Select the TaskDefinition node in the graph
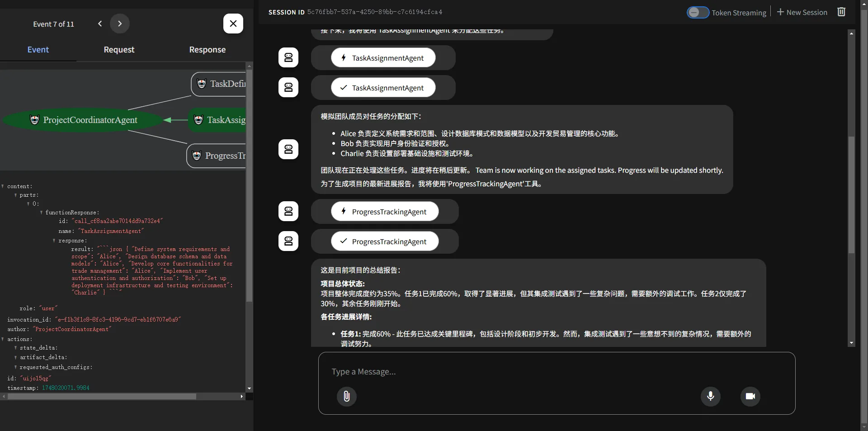This screenshot has height=431, width=868. (219, 84)
